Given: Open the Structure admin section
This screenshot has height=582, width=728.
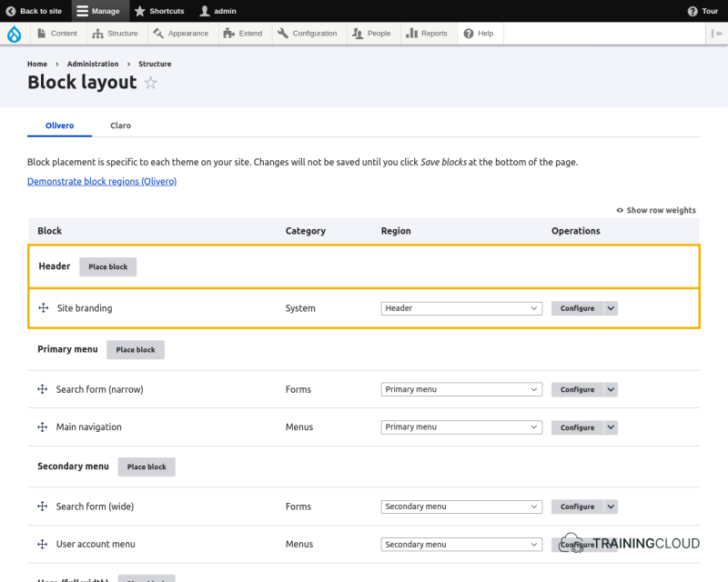Looking at the screenshot, I should click(116, 34).
